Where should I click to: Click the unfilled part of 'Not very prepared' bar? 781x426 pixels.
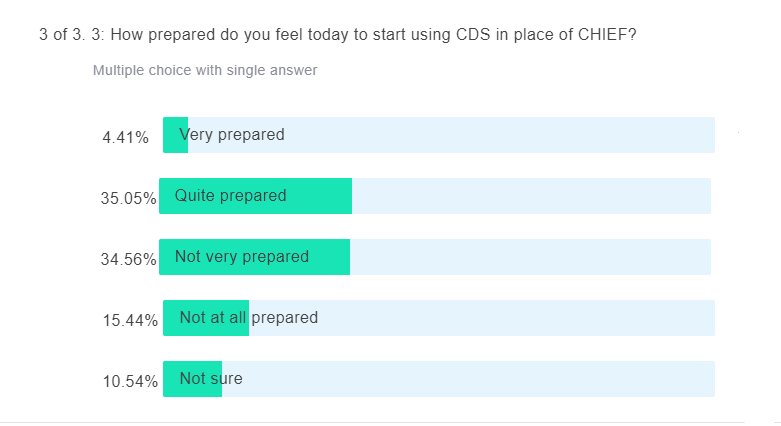pyautogui.click(x=530, y=257)
